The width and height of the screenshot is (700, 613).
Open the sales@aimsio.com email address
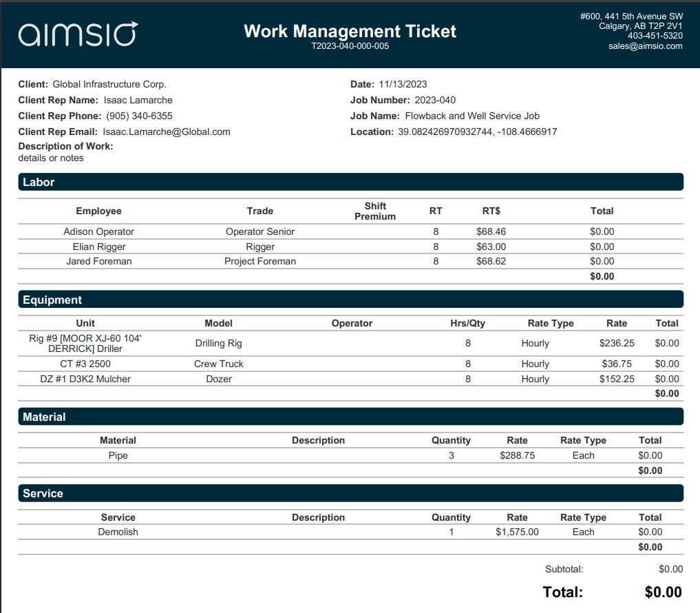[x=645, y=45]
